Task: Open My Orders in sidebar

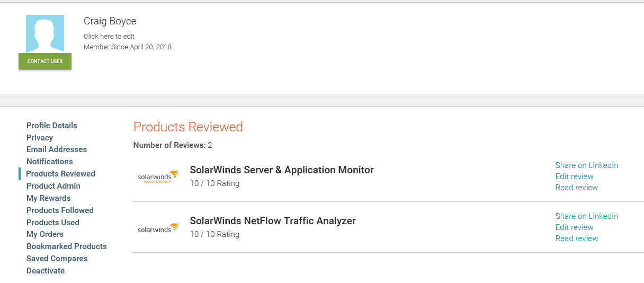Action: [x=45, y=234]
